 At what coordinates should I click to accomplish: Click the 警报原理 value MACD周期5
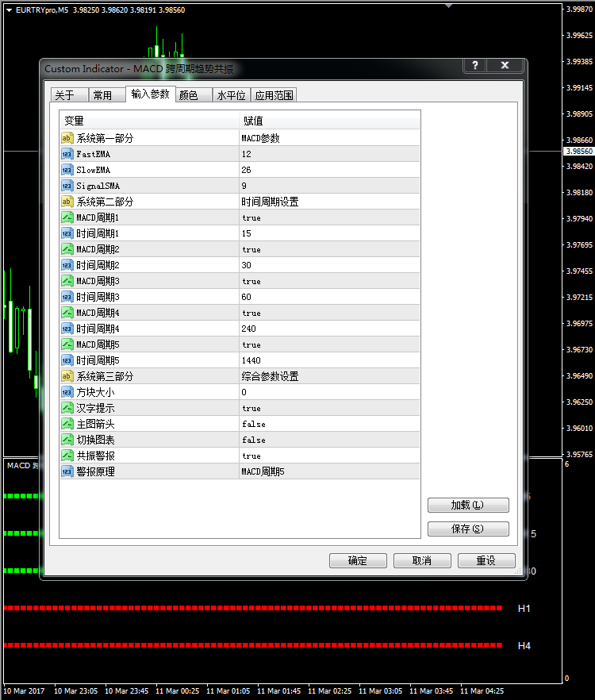[329, 471]
